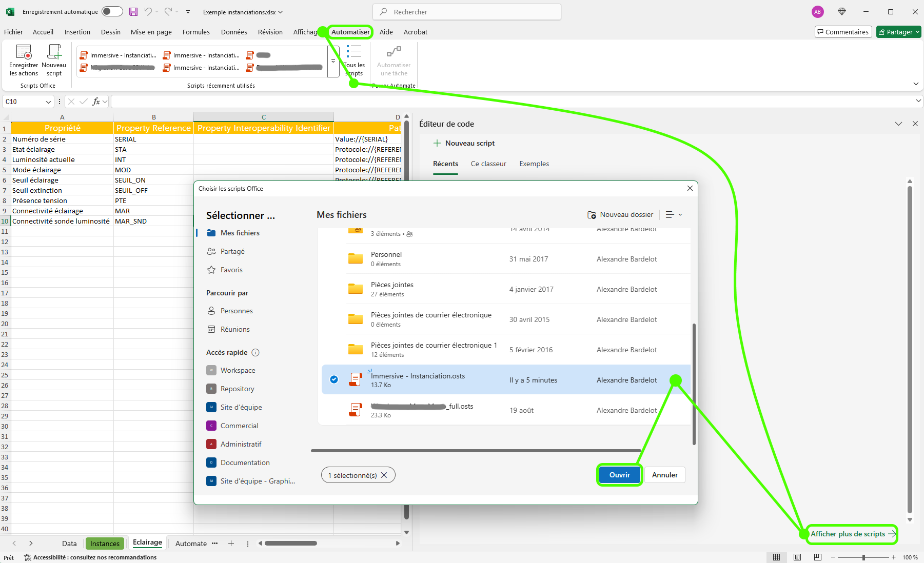Click the save icon in title bar

click(x=133, y=12)
